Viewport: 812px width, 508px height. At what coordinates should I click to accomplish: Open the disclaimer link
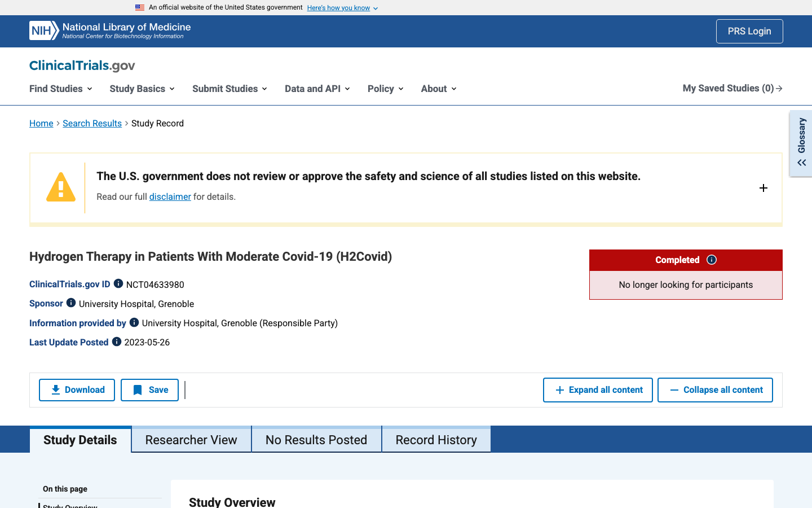pos(170,196)
